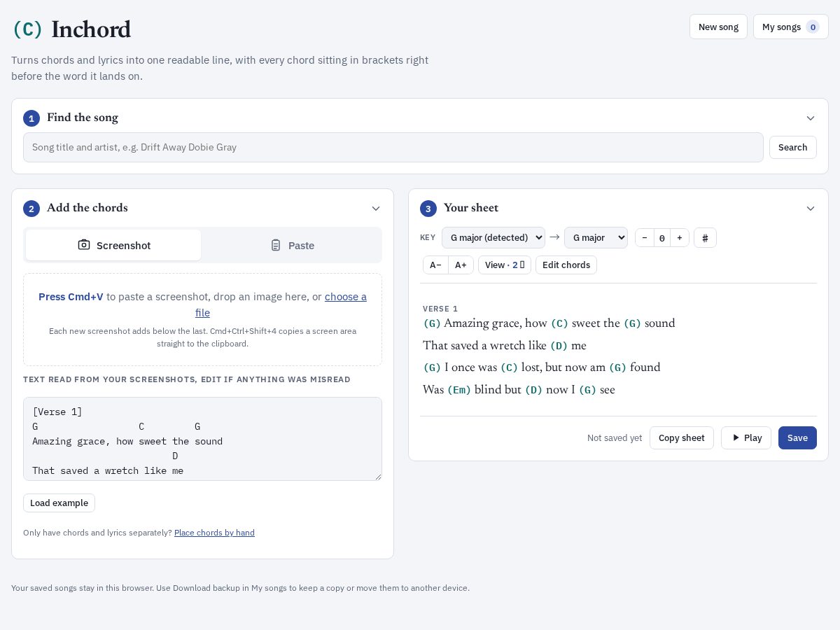Screen dimensions: 840x630
Task: Toggle sharp notation with # button
Action: (705, 238)
